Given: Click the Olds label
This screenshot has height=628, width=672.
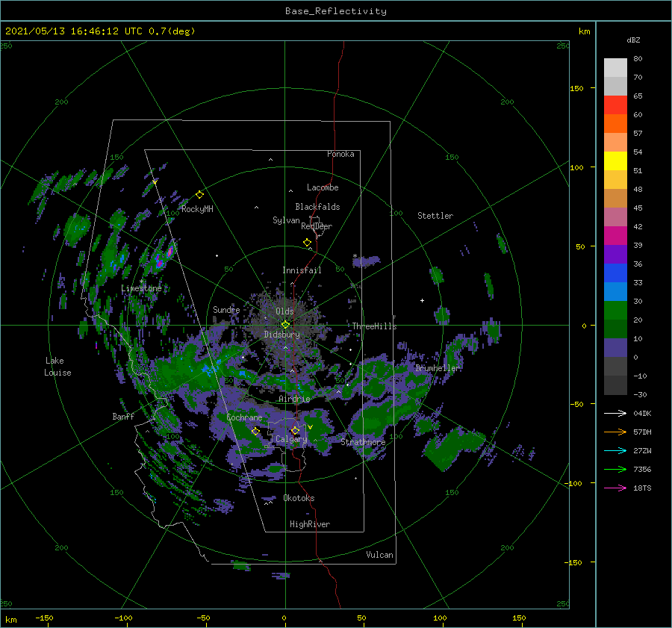Looking at the screenshot, I should pyautogui.click(x=284, y=311).
